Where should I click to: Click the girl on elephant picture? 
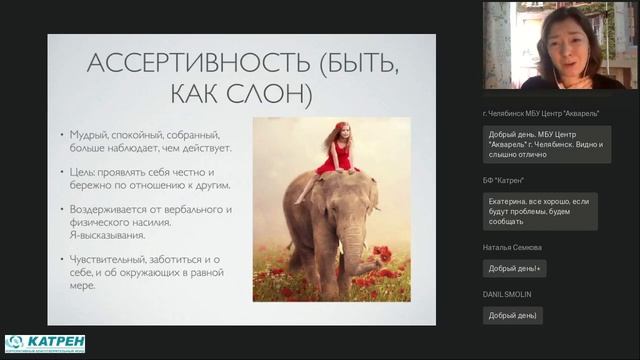(332, 209)
